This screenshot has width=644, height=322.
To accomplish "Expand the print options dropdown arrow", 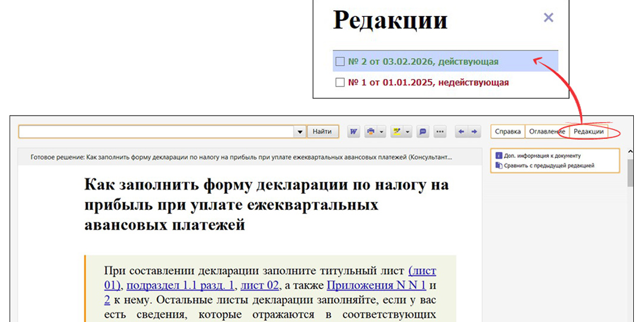I will click(x=382, y=132).
